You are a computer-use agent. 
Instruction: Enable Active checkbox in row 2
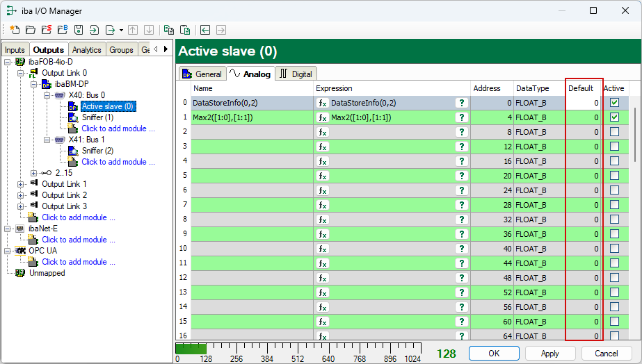tap(614, 132)
